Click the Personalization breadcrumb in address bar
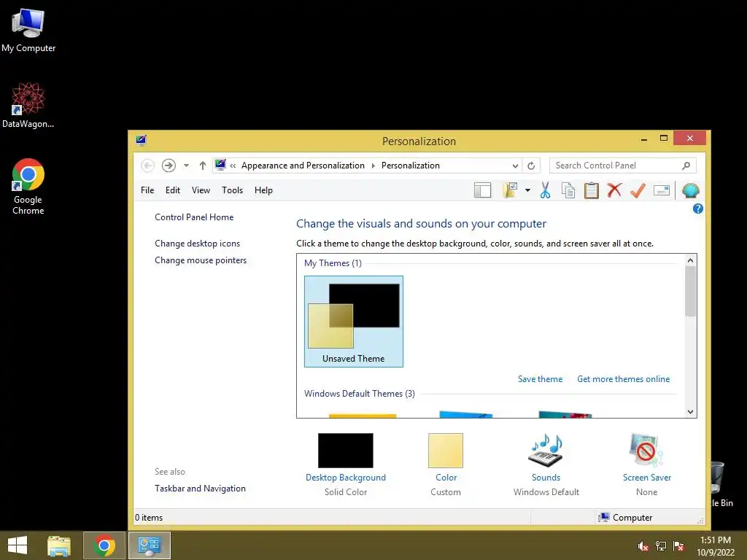Image resolution: width=747 pixels, height=560 pixels. tap(410, 166)
